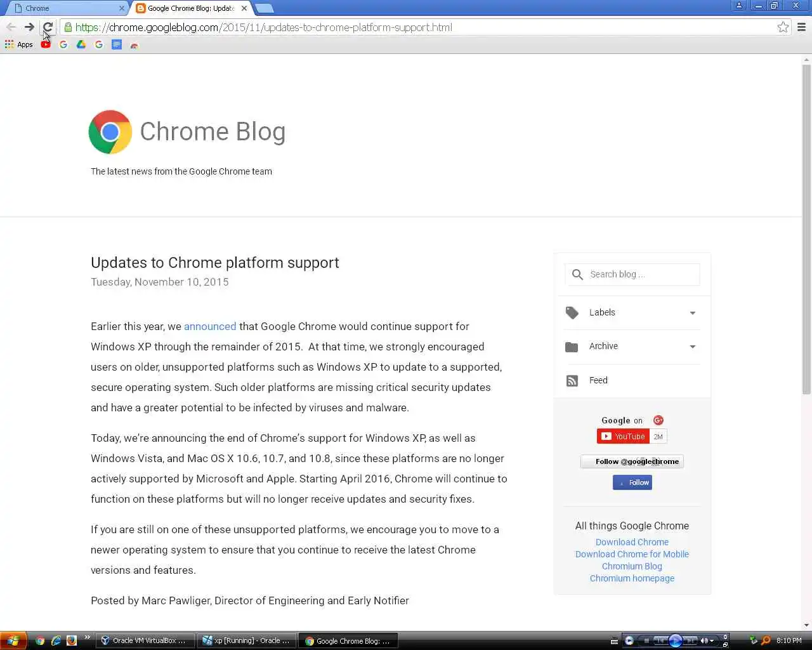Open the last bookmark icon in the bookmarks bar
Screen dimensions: 812x650
point(134,44)
